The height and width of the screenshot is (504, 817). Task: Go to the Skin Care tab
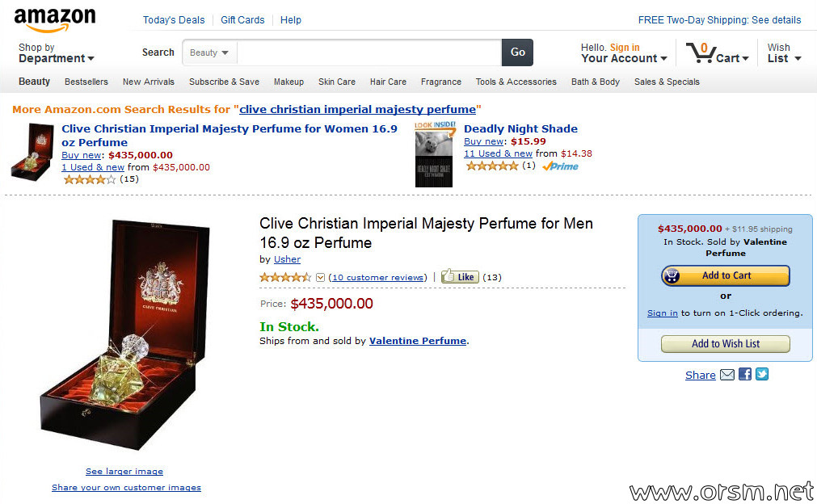337,82
